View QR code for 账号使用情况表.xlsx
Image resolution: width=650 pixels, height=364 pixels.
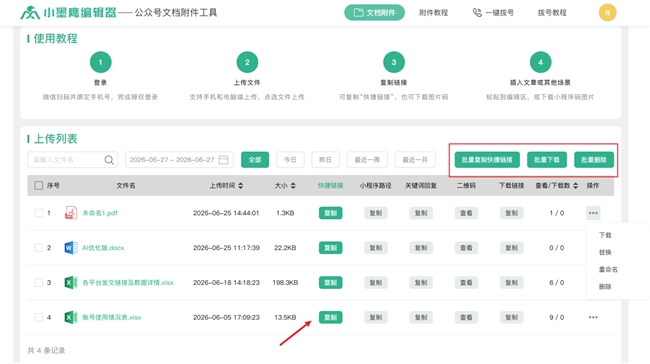466,317
